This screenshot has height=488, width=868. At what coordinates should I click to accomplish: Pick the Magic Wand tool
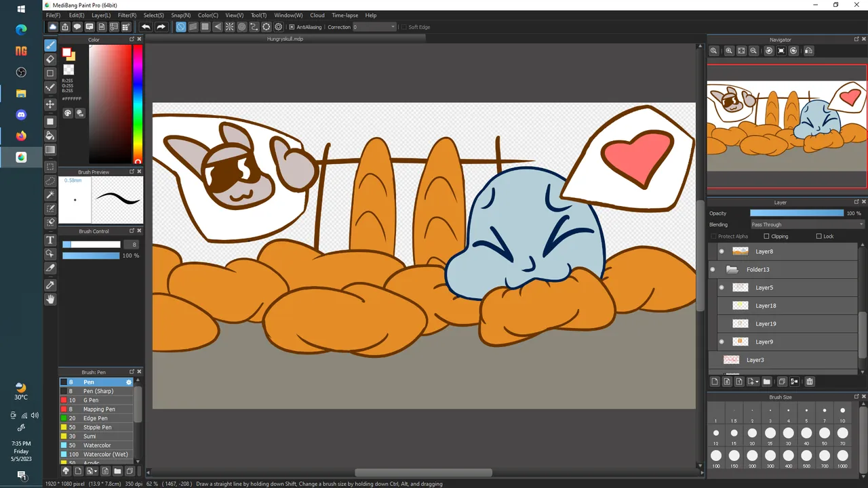click(50, 195)
